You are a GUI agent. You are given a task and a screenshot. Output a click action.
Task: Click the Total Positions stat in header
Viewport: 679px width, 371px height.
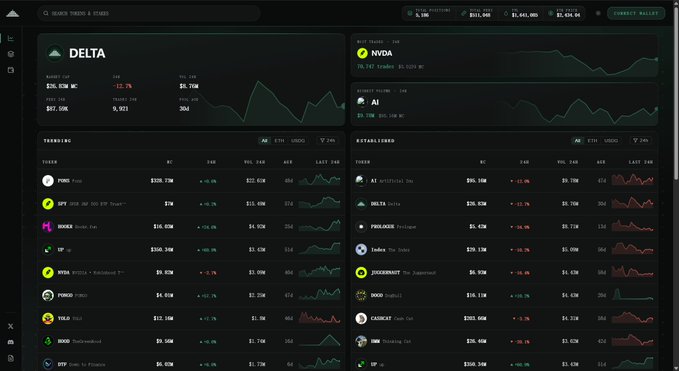tap(429, 13)
